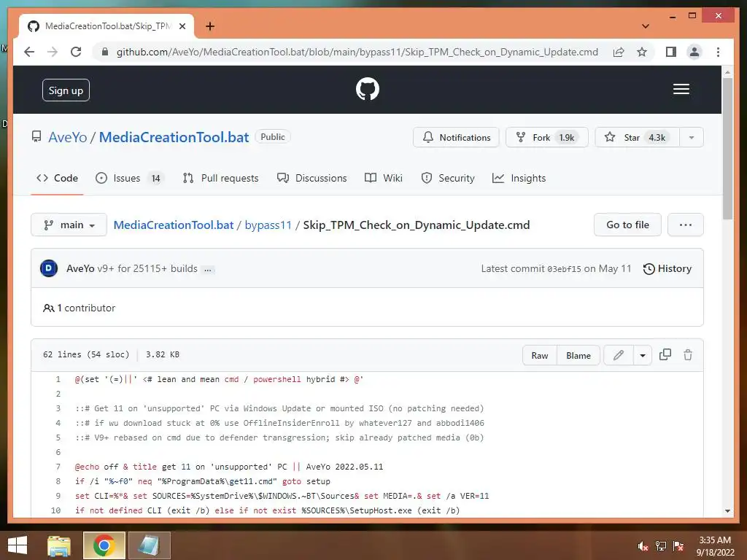Star the repository
This screenshot has height=560, width=747.
pyautogui.click(x=638, y=138)
